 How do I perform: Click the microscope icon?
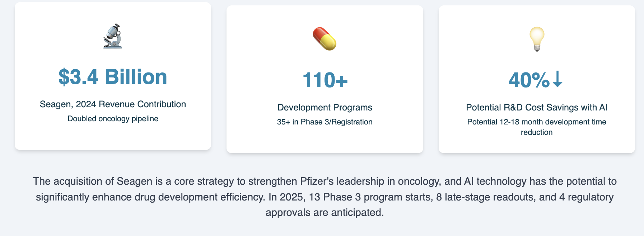pos(113,36)
